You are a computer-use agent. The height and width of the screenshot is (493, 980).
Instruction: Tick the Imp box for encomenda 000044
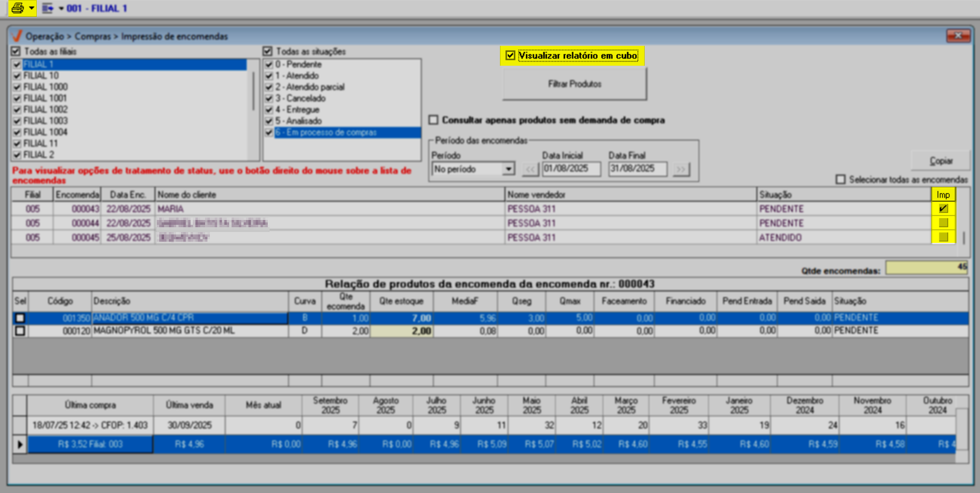pyautogui.click(x=943, y=223)
